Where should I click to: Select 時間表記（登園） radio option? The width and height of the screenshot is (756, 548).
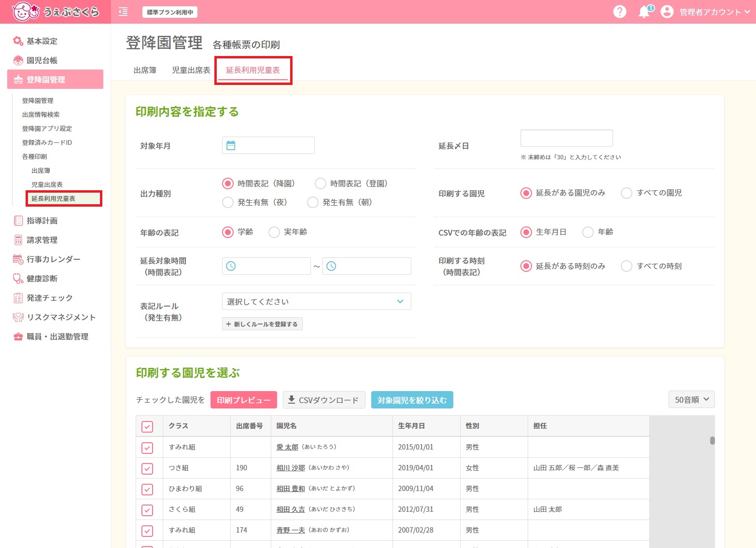tap(321, 183)
